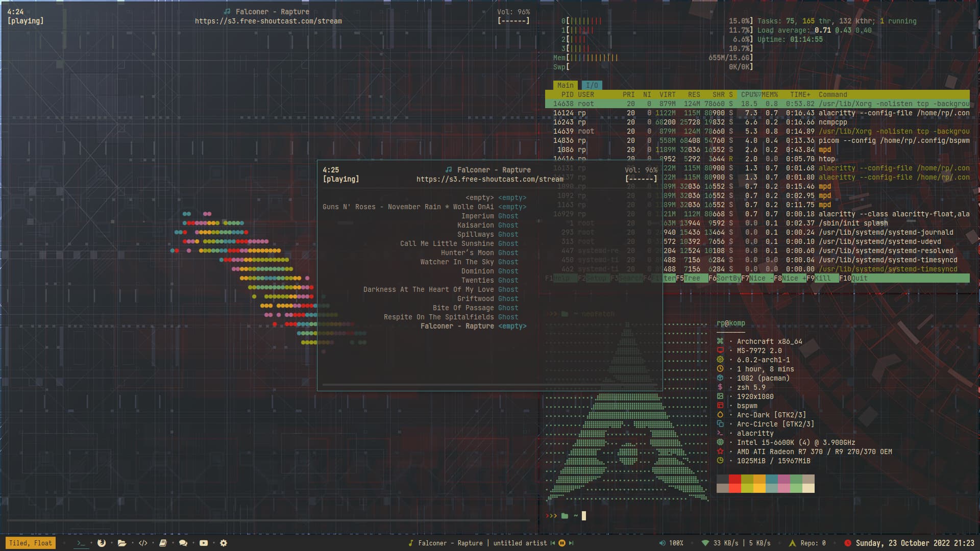Click the dollar shell icon beside zsh 5.9
The width and height of the screenshot is (980, 551).
(x=720, y=387)
